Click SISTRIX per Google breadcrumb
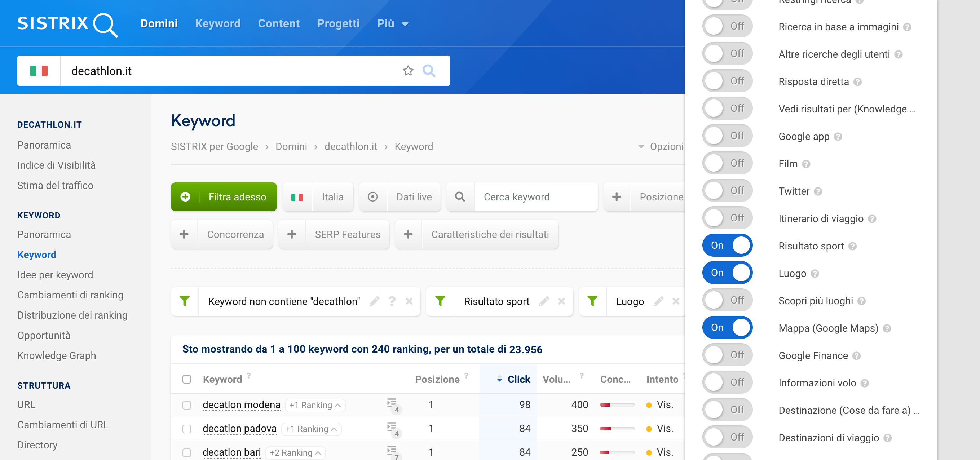 point(214,146)
